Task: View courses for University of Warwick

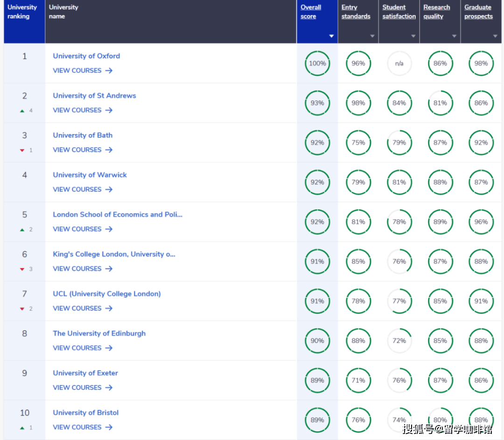Action: click(83, 189)
